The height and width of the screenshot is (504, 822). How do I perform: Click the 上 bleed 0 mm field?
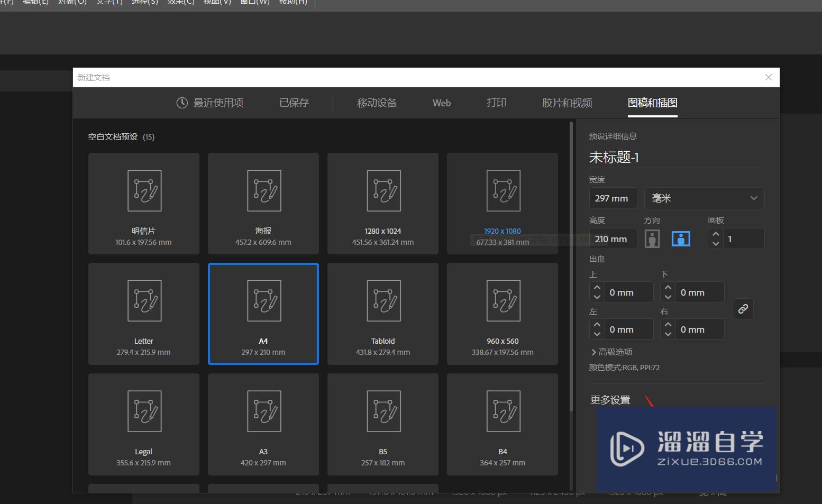[x=628, y=292]
